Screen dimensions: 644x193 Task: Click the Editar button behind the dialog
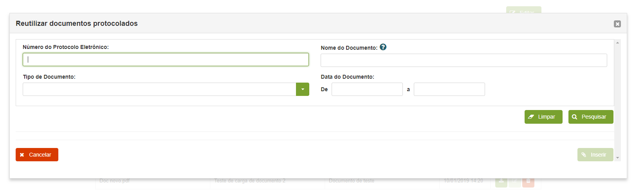523,10
